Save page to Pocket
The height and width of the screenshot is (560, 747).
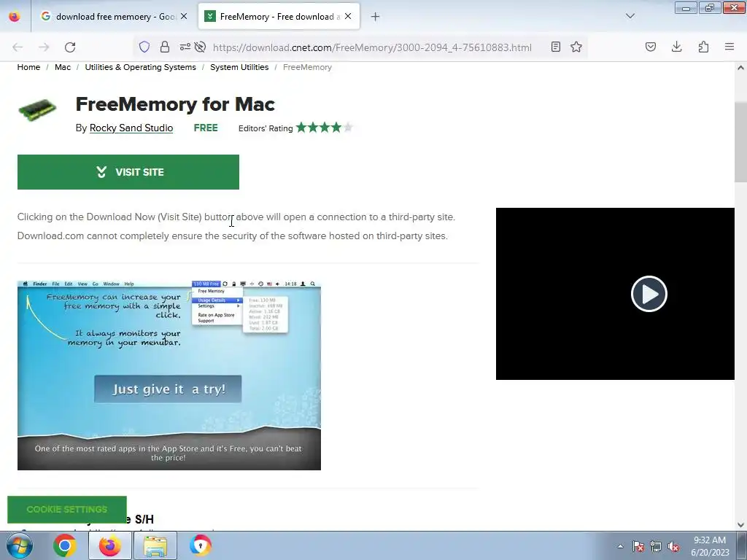click(651, 47)
